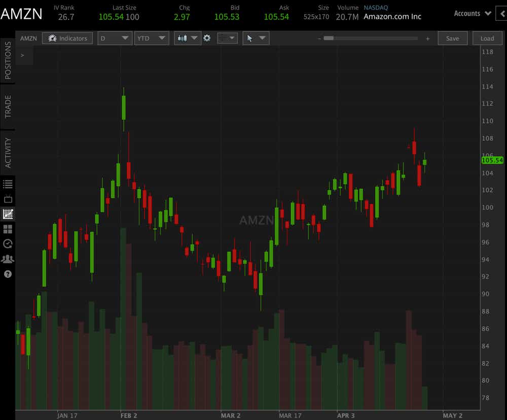Click the Save button
507x420 pixels.
[x=452, y=38]
